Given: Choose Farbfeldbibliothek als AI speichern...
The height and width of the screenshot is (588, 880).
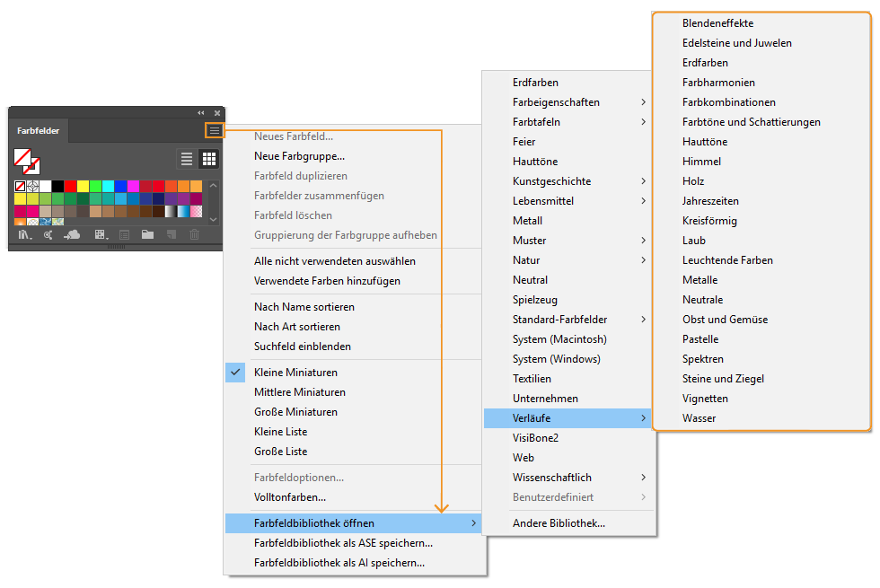Looking at the screenshot, I should pos(354,563).
